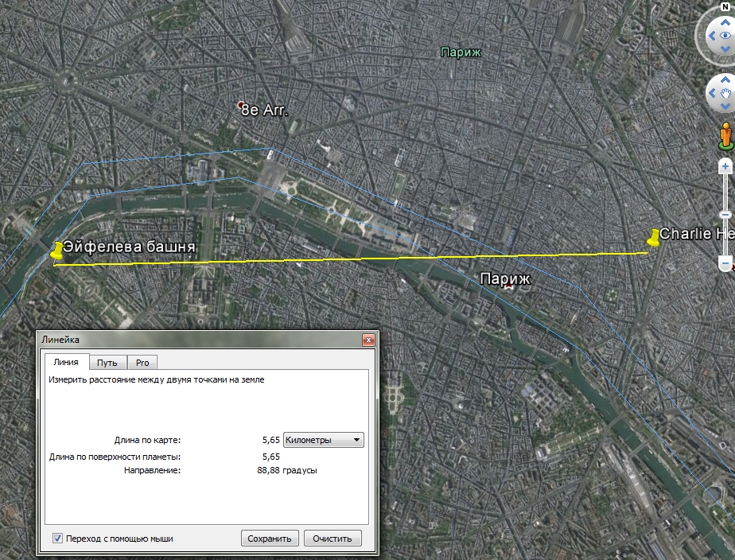
Task: Open the Pro tab
Action: [142, 363]
